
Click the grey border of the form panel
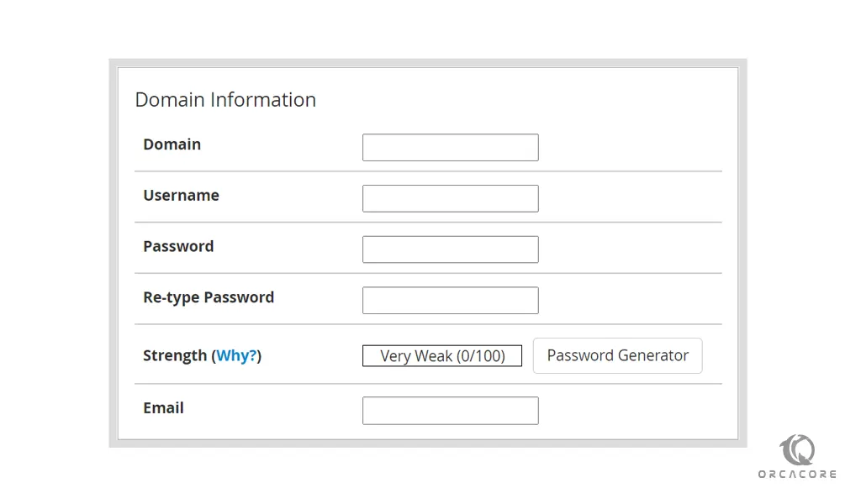click(113, 252)
